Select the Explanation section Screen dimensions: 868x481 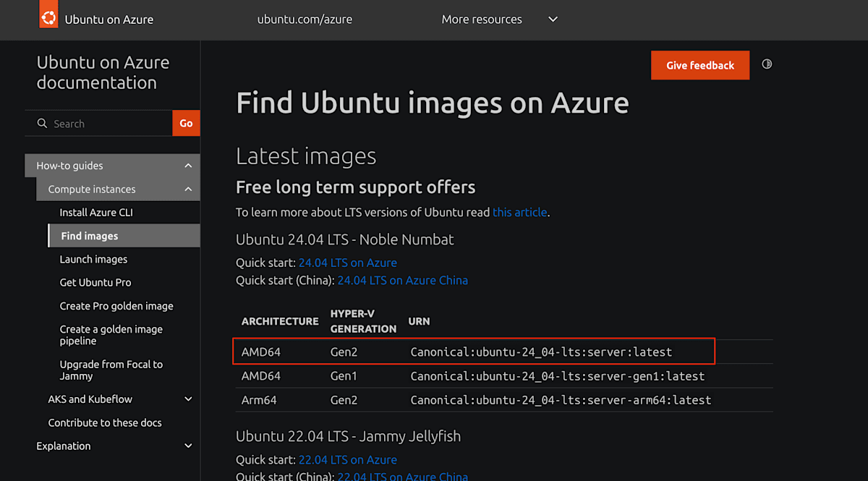pos(64,446)
